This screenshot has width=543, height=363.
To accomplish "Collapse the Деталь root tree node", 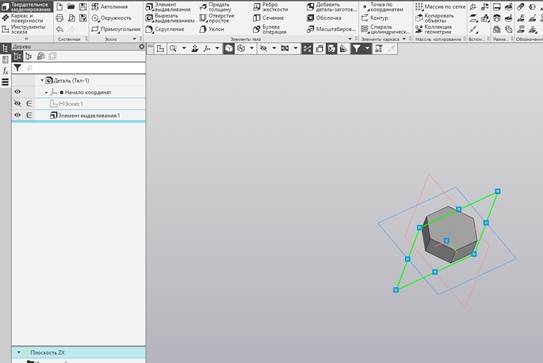I will [x=42, y=80].
